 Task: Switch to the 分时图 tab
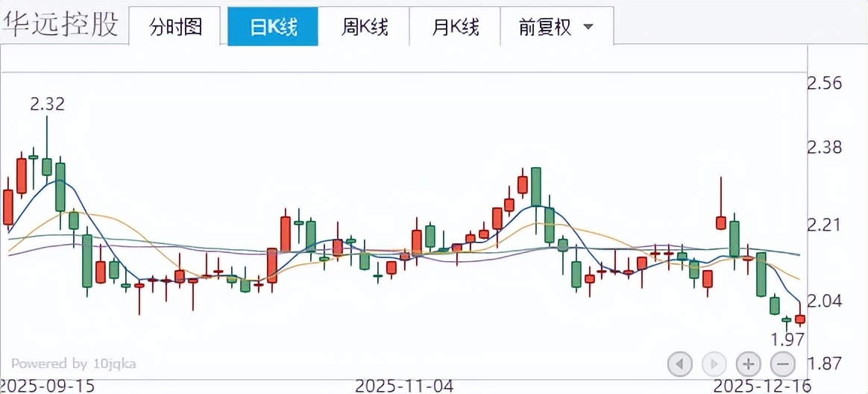[175, 28]
